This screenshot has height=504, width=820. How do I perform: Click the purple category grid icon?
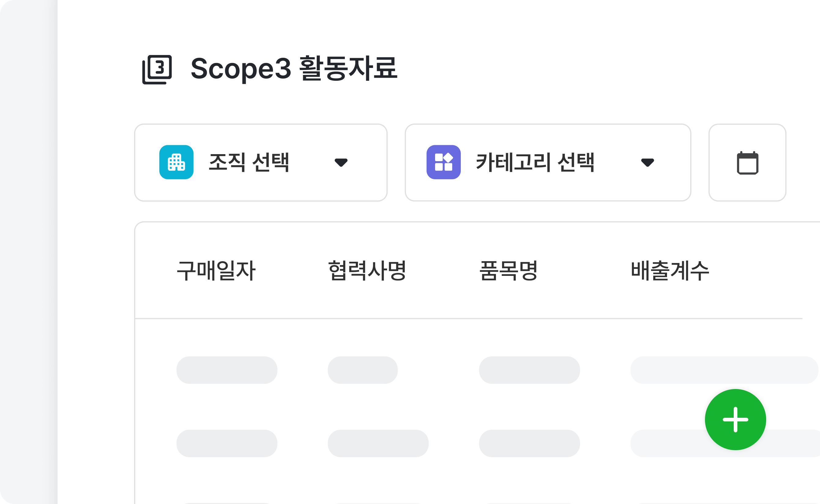(443, 162)
